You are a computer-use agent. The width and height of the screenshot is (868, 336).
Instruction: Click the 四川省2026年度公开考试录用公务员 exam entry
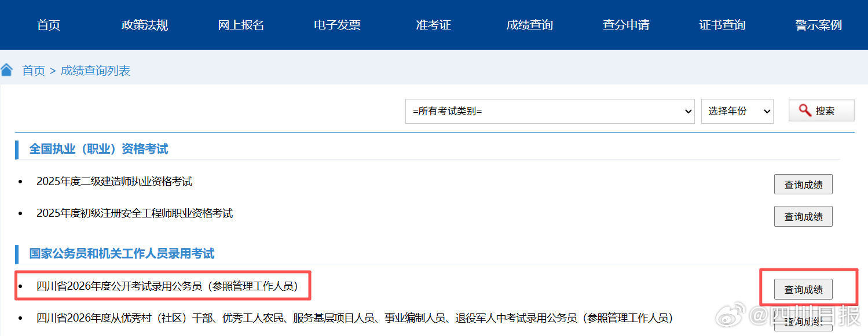[167, 286]
